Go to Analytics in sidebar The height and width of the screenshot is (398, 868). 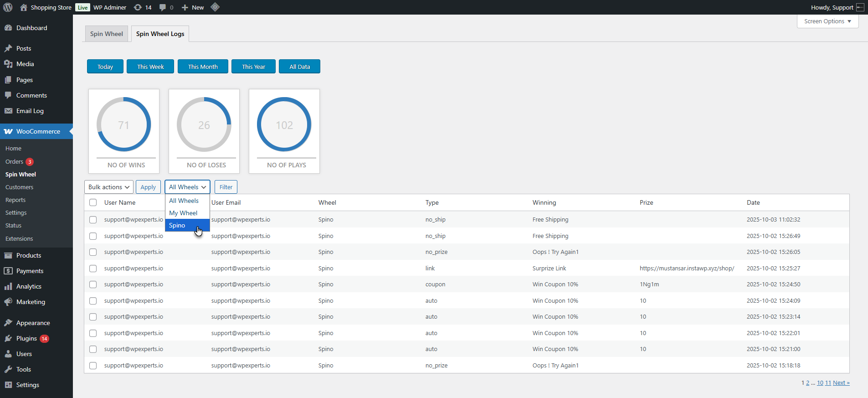[29, 286]
